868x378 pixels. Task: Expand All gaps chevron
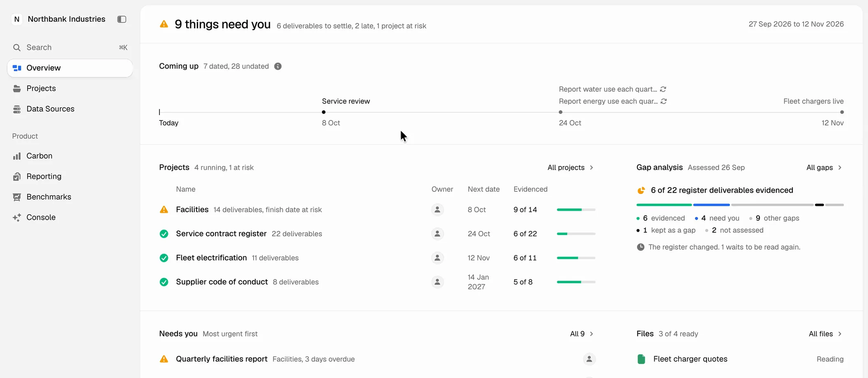840,167
